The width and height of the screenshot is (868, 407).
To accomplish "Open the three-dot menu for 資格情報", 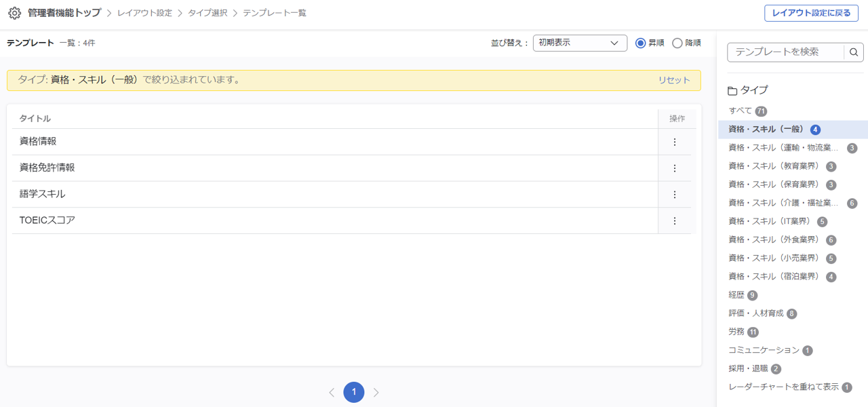I will click(674, 142).
